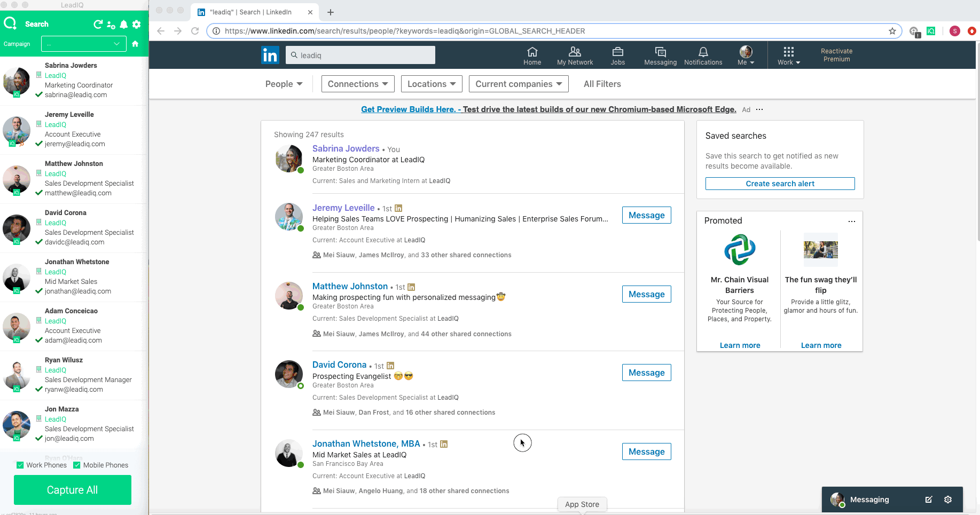The width and height of the screenshot is (980, 515).
Task: Click the LeadIQ refresh icon
Action: click(98, 24)
